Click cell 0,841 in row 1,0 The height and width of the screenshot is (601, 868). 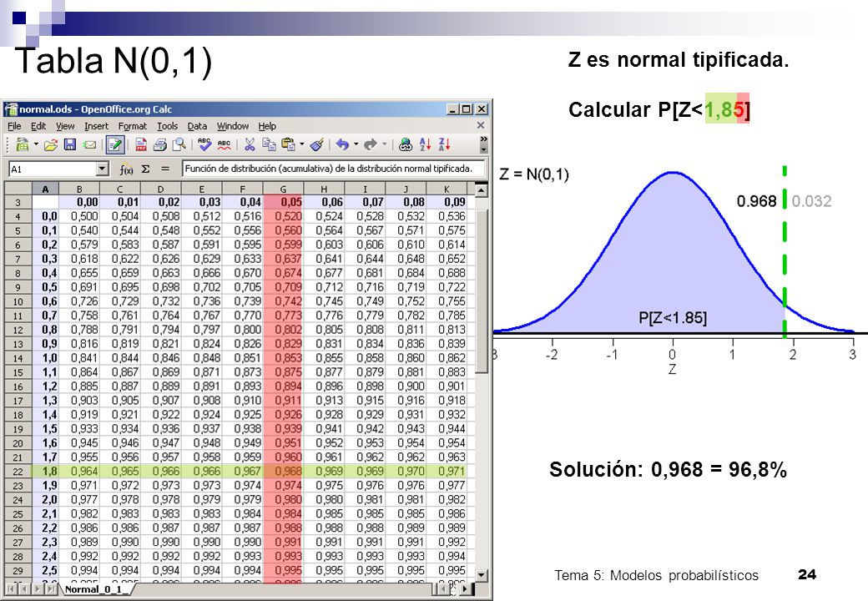pyautogui.click(x=80, y=358)
